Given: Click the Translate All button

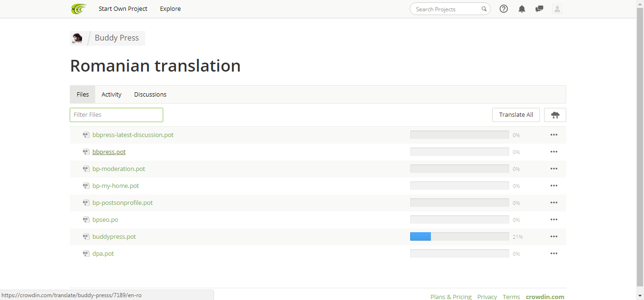Looking at the screenshot, I should (516, 115).
